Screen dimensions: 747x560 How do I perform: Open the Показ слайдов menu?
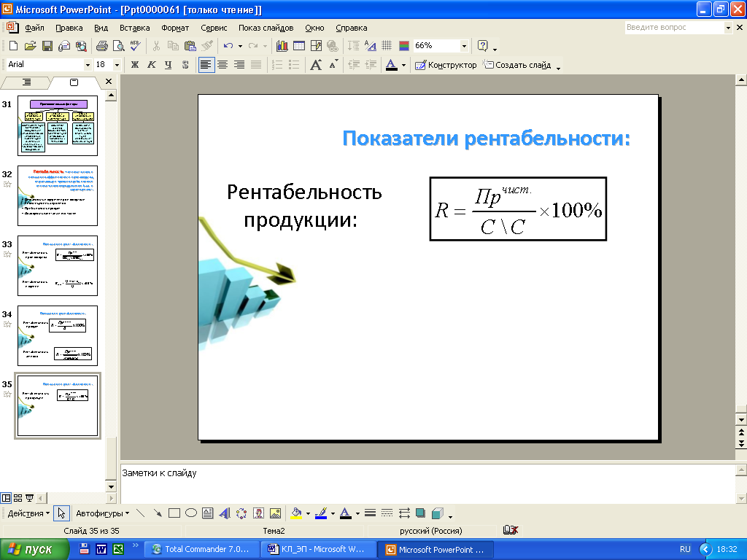click(x=266, y=28)
